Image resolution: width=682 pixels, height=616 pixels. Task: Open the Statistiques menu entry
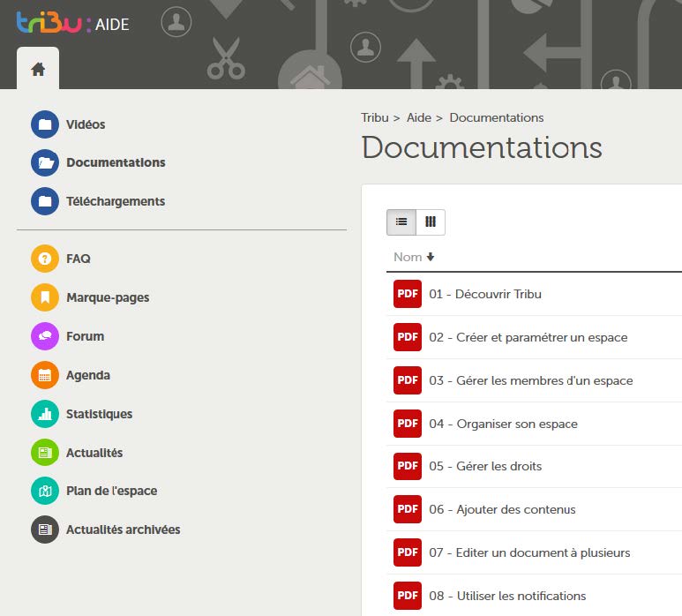click(99, 414)
